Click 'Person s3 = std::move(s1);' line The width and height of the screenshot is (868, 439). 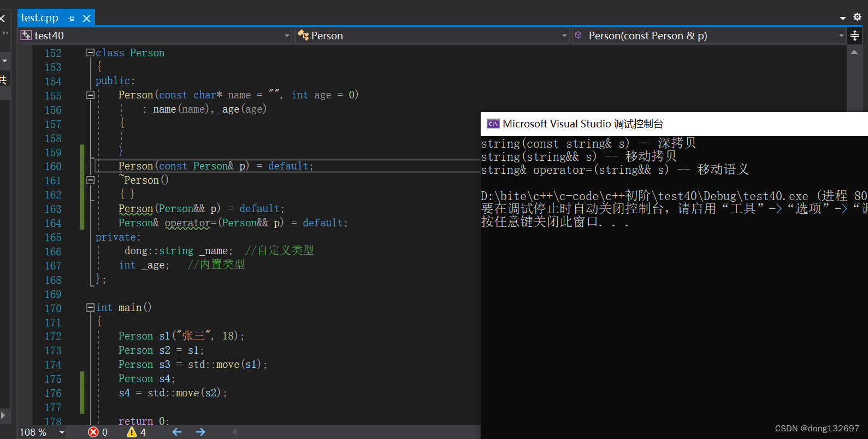click(x=193, y=365)
